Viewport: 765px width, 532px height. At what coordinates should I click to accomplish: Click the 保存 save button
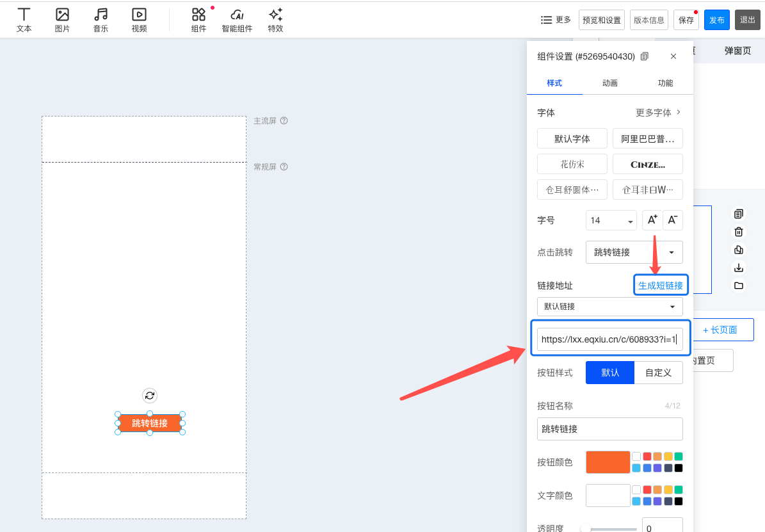coord(686,20)
